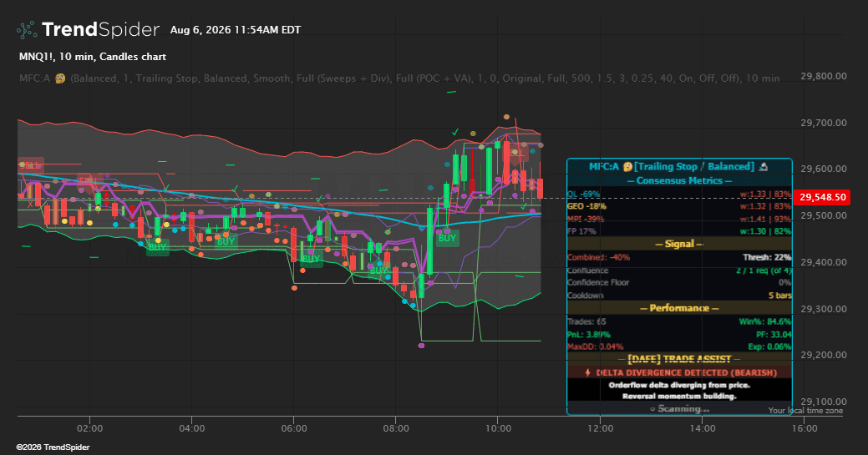Click the 29,500.00 price axis label
Screen dimensions: 868x455
point(823,215)
